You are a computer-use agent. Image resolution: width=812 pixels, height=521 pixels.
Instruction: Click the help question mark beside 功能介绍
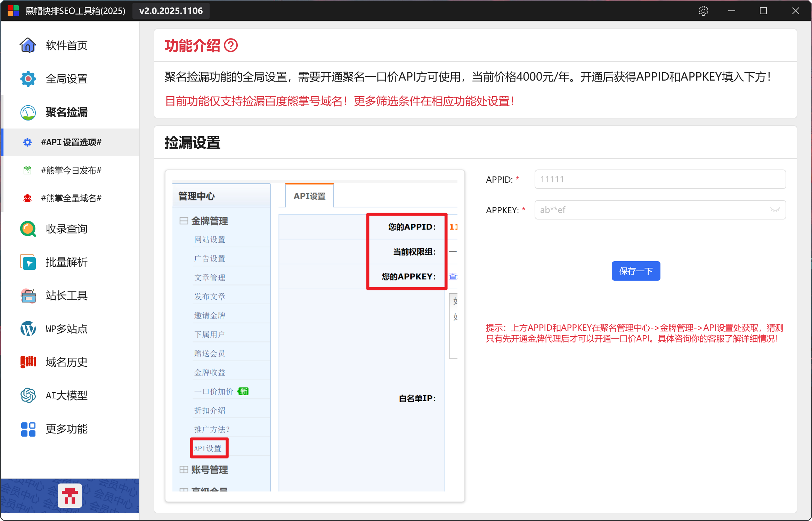230,46
